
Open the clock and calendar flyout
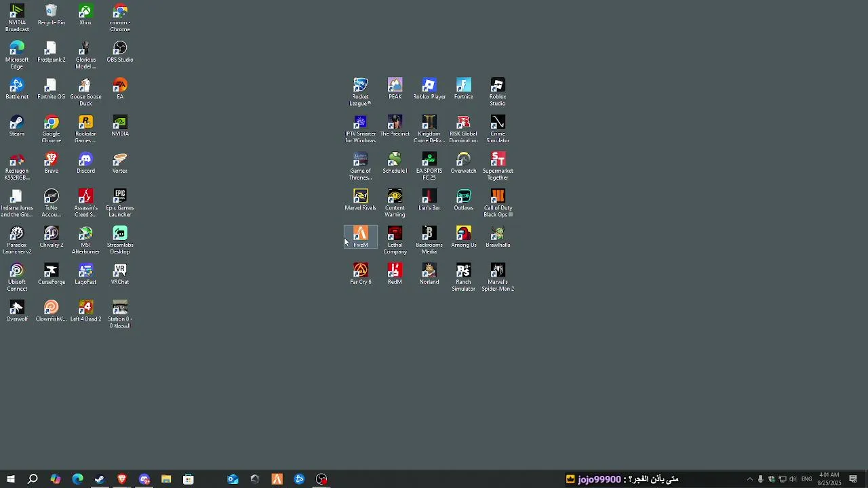coord(829,479)
